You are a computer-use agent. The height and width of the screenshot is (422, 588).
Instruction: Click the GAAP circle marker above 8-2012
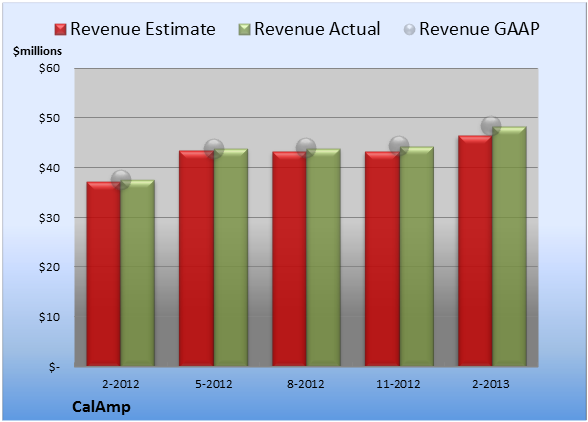306,148
